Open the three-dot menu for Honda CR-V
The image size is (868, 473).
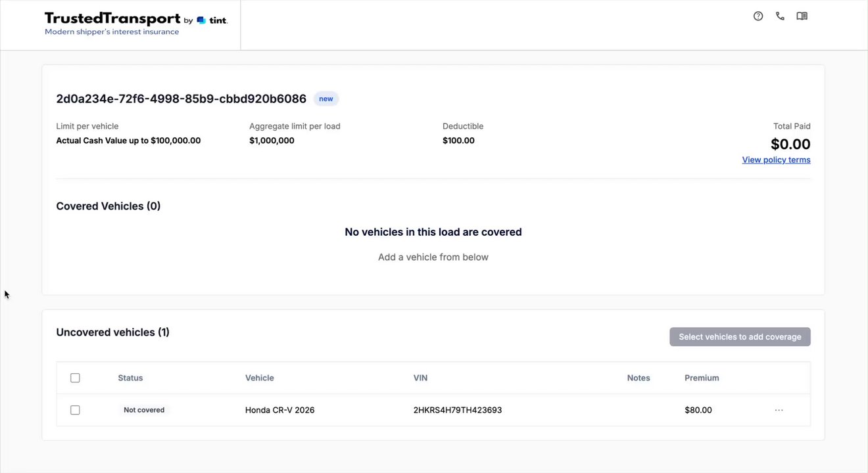(779, 410)
